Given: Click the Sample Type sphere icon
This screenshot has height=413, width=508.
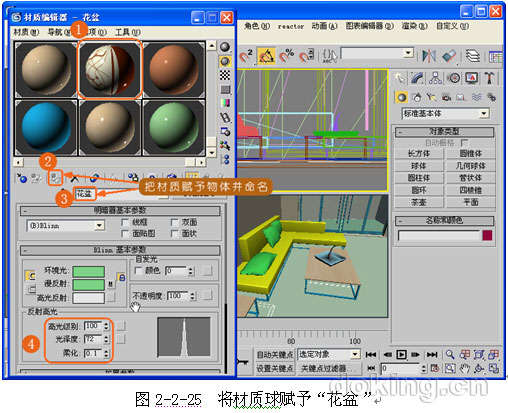Looking at the screenshot, I should pyautogui.click(x=225, y=47).
